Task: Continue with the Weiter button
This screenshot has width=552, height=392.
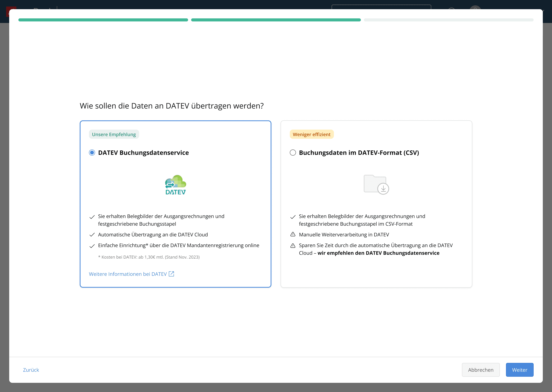Action: (519, 370)
